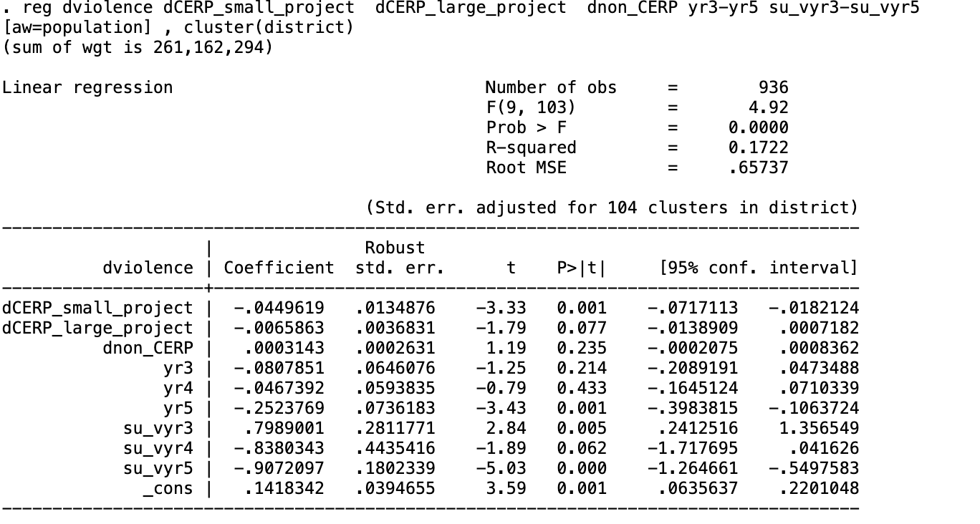Click the _cons row label
This screenshot has width=980, height=524.
point(168,488)
